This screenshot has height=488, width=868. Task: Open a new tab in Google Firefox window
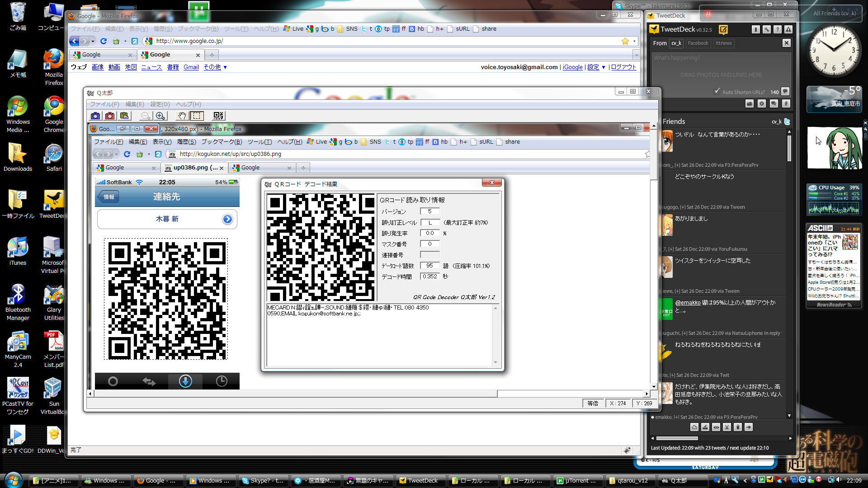click(212, 55)
